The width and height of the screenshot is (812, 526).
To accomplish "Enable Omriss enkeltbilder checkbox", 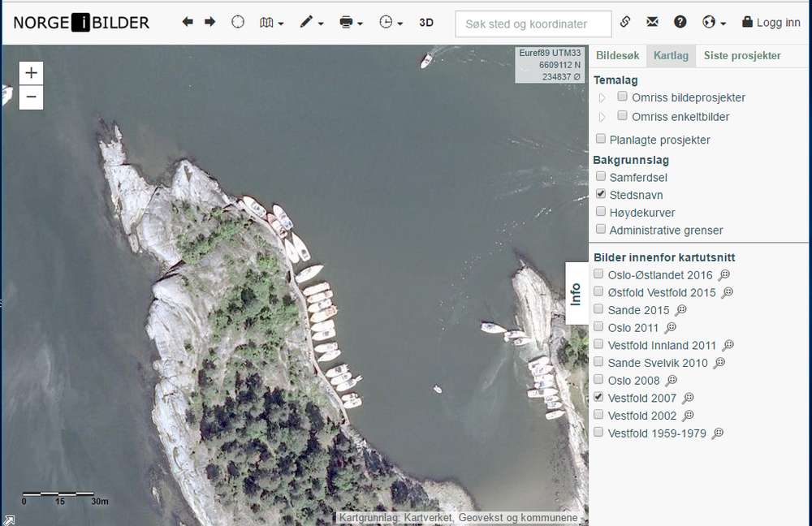I will [x=623, y=115].
